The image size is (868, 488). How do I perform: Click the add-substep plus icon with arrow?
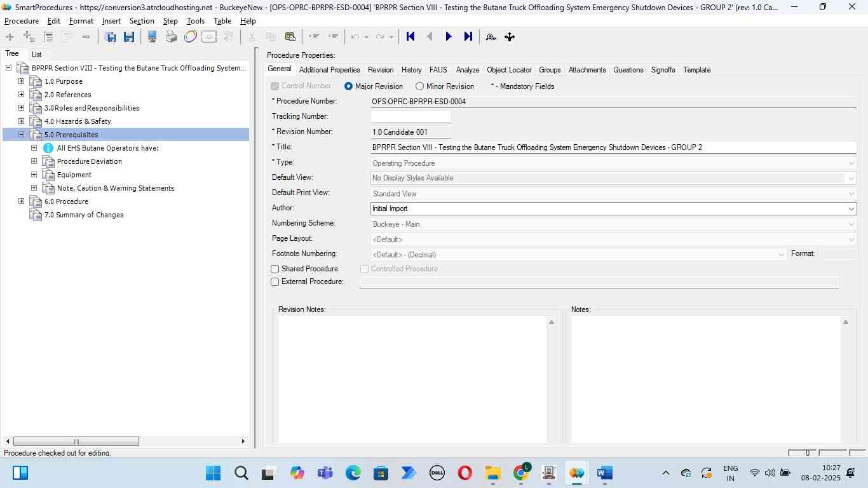(29, 37)
